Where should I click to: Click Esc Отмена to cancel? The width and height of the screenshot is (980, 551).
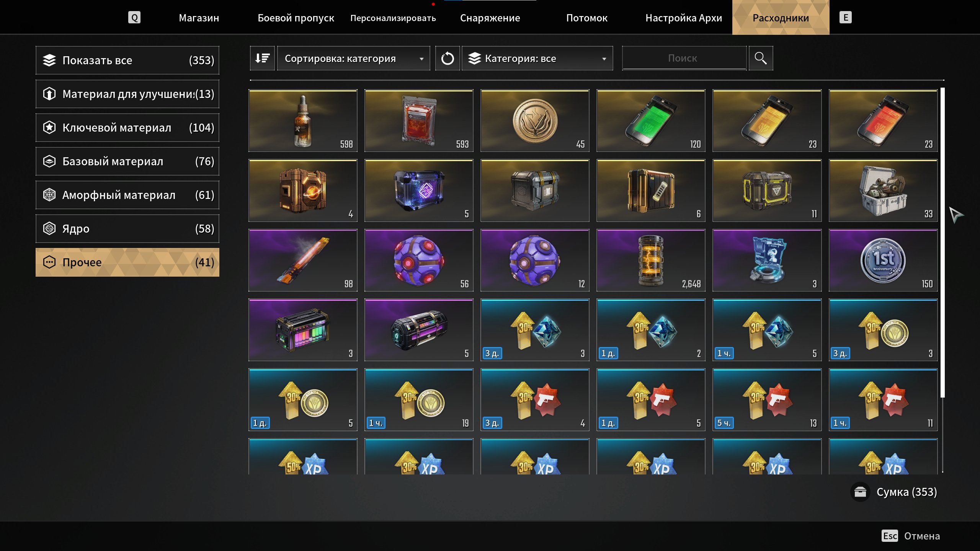click(x=911, y=536)
